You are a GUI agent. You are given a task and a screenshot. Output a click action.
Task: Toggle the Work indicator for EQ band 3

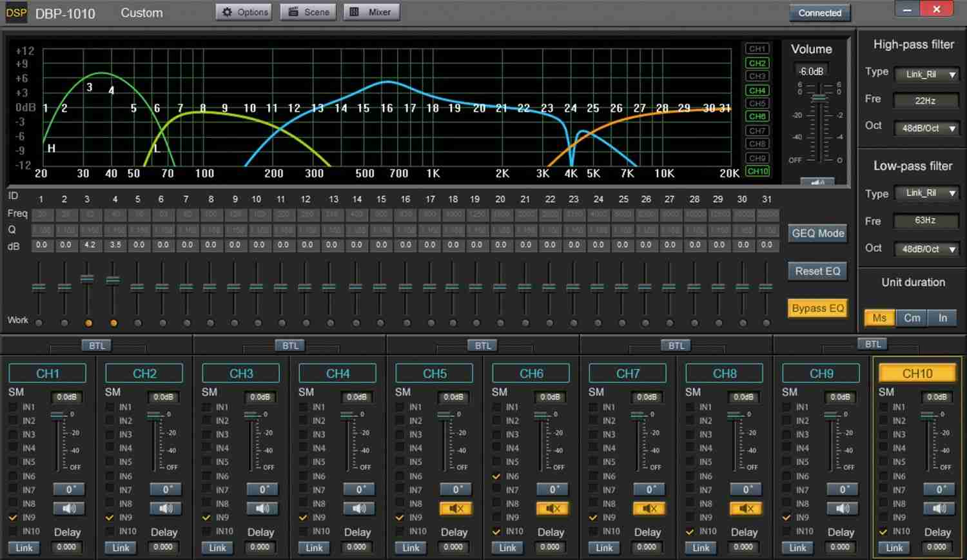tap(88, 323)
